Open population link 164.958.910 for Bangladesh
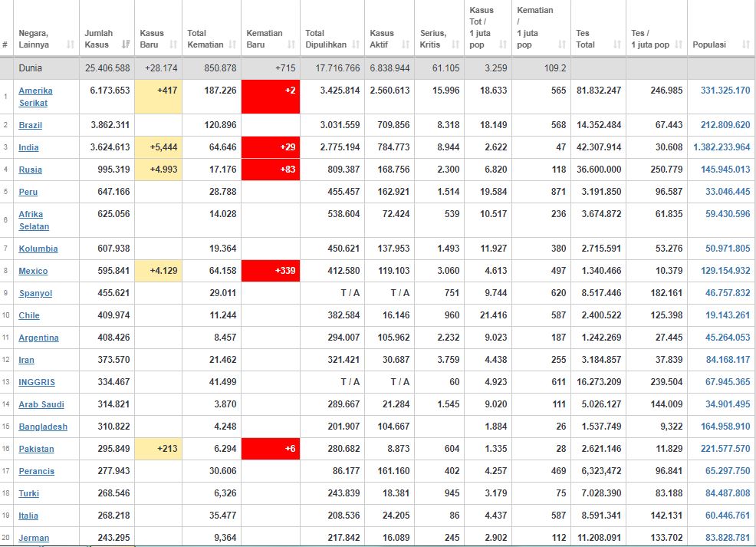756x547 pixels. tap(725, 427)
